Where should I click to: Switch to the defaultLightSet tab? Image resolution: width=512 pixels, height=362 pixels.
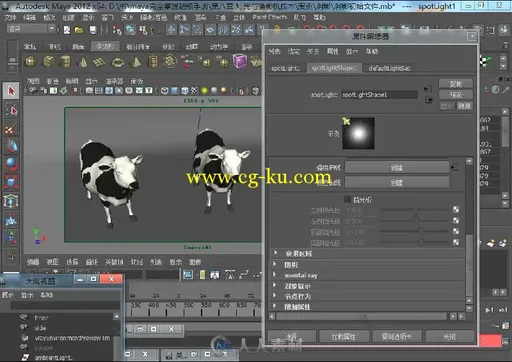(x=389, y=68)
